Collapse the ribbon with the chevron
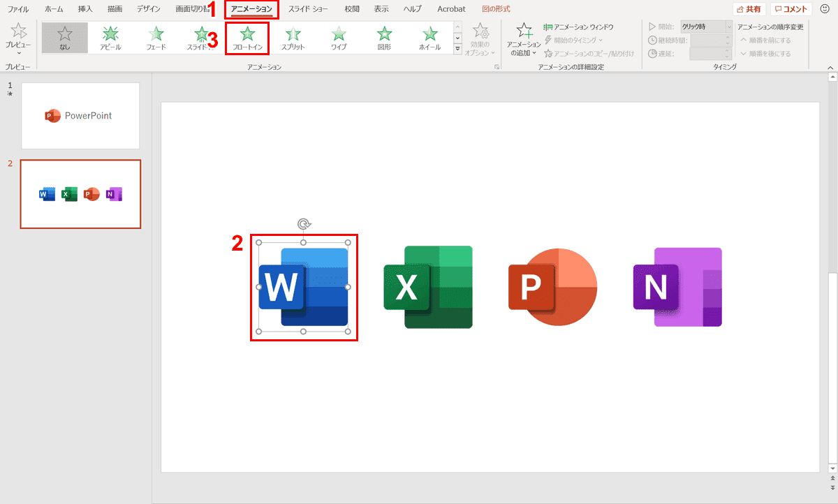Viewport: 838px width, 504px height. click(x=830, y=67)
